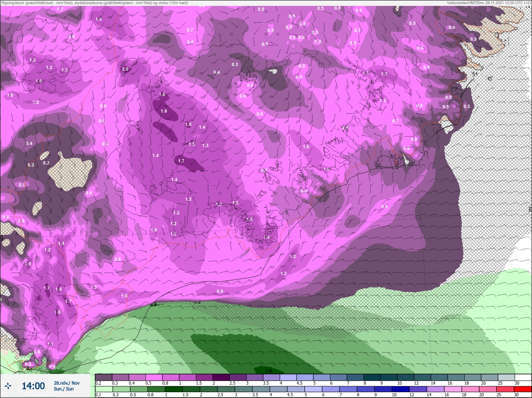This screenshot has width=532, height=398.
Task: Click the map title text starting 'Rigning/skúrir'
Action: coord(95,2)
